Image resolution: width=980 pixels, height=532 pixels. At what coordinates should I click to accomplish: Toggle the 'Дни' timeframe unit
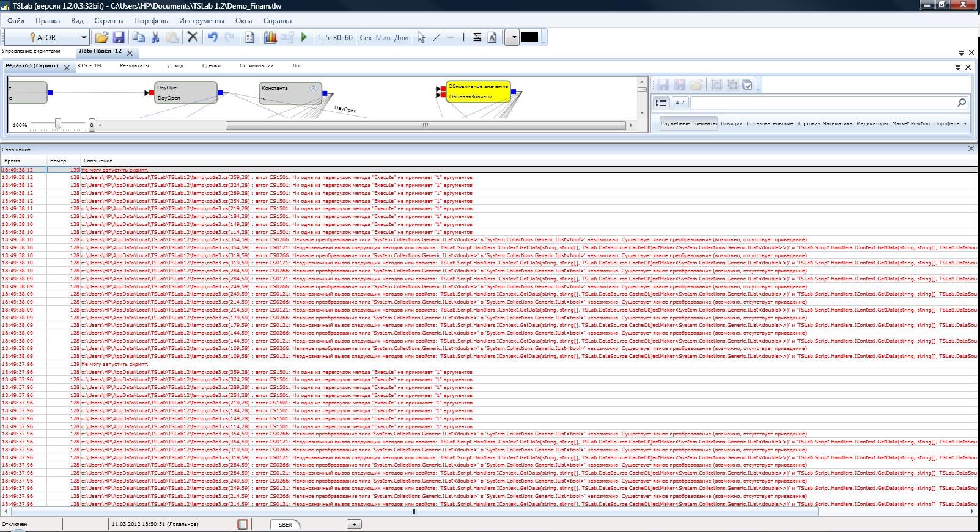(x=401, y=37)
